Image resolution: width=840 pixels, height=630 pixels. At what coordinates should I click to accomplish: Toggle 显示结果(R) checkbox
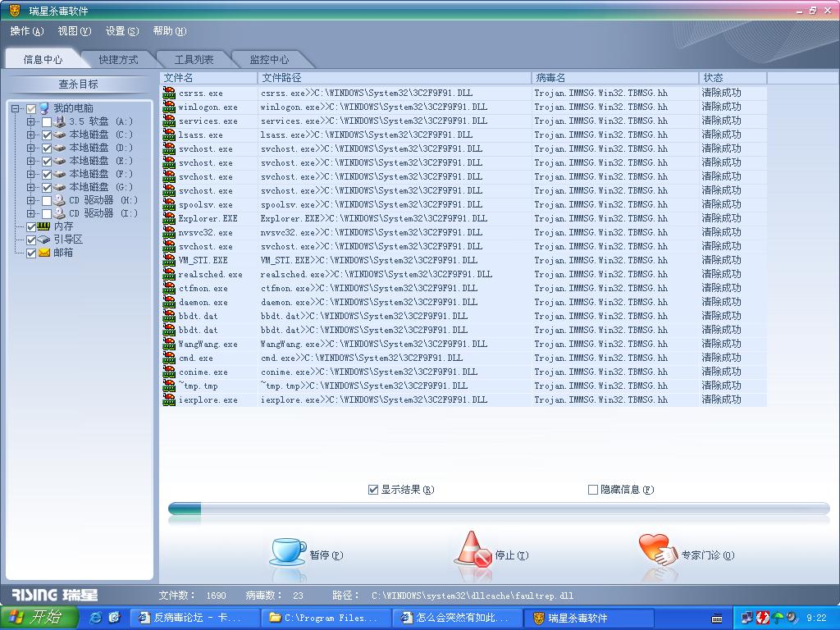tap(373, 490)
